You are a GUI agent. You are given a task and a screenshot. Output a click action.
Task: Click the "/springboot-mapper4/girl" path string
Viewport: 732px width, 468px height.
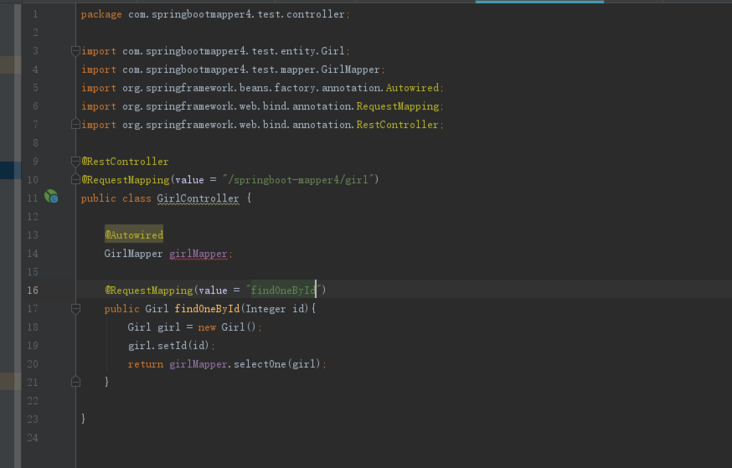300,180
